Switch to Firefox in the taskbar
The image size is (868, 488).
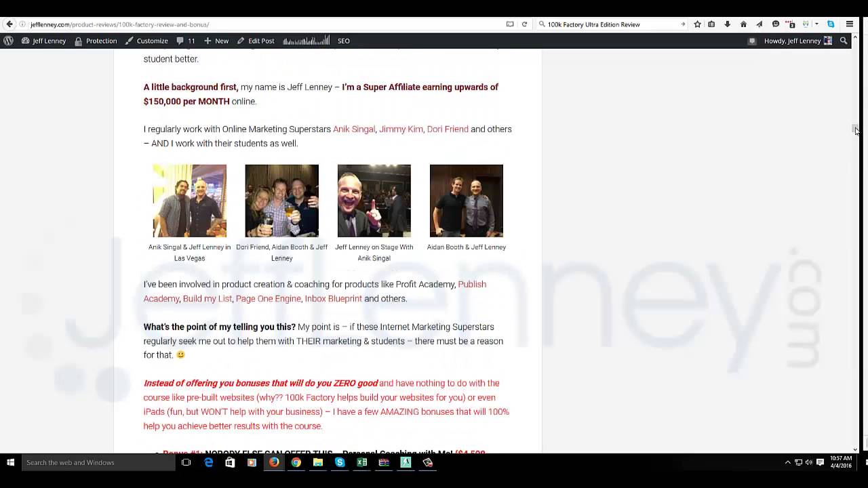tap(274, 462)
